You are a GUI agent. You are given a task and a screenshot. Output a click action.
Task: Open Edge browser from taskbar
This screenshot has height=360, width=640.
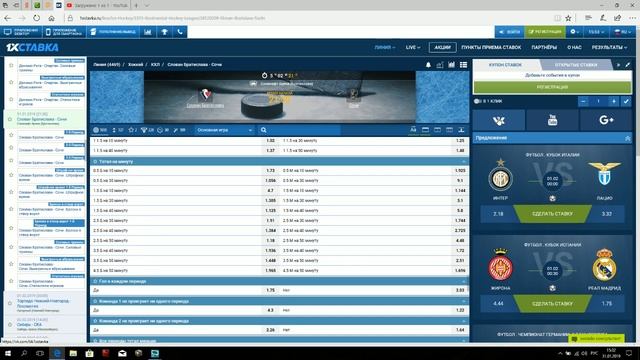(57, 353)
